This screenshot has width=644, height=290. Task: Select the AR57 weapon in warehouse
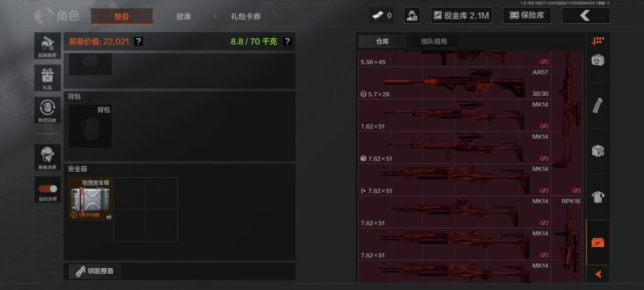tap(455, 83)
